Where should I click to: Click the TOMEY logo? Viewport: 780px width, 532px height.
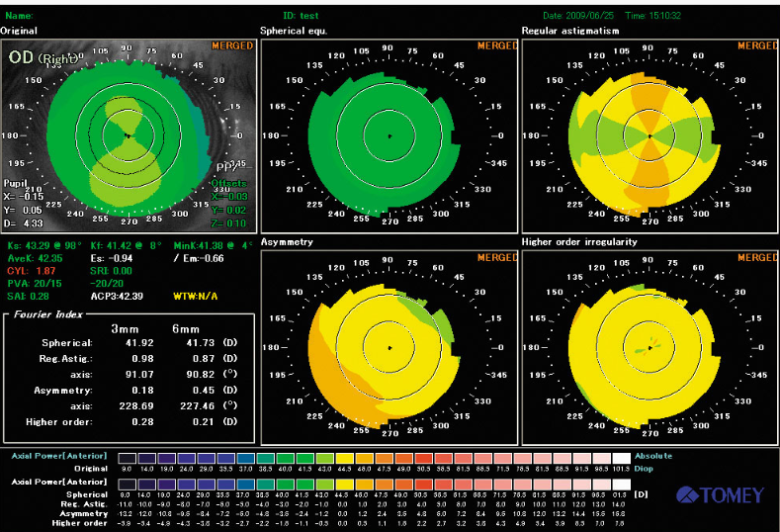(x=720, y=494)
